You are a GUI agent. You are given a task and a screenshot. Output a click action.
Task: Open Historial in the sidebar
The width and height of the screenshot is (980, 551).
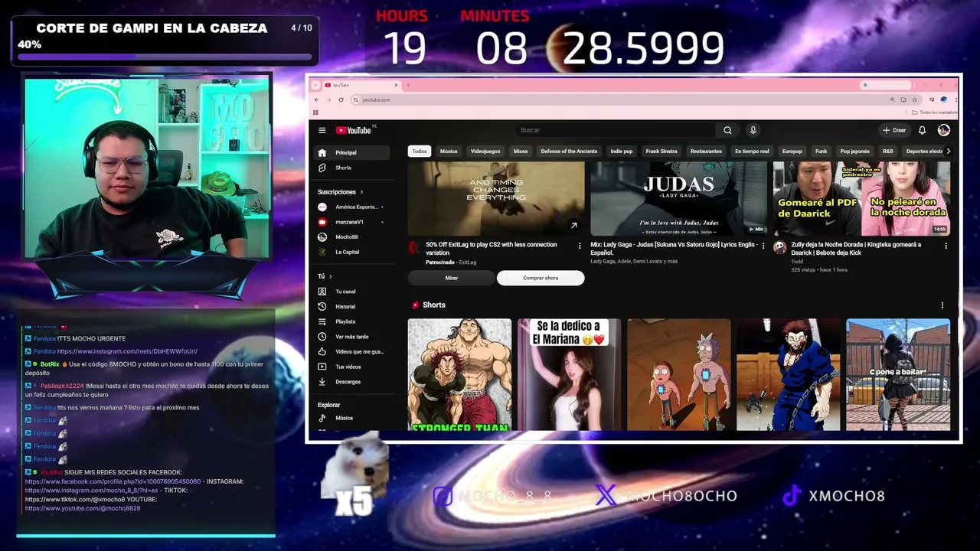(354, 306)
